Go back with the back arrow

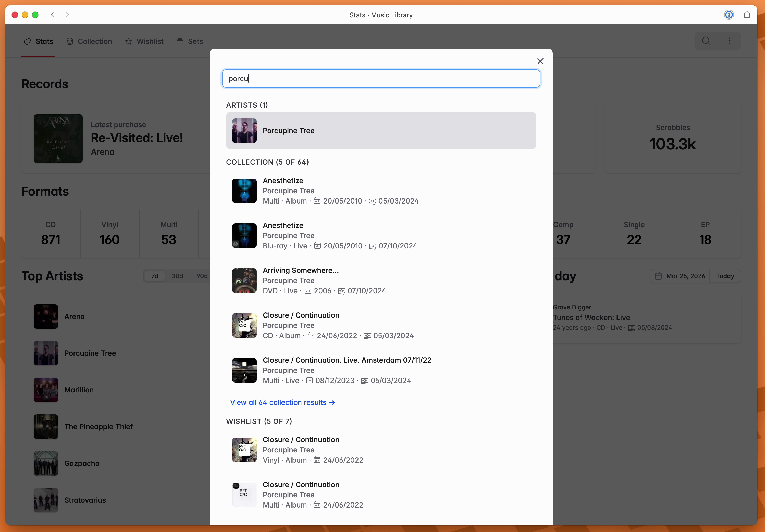click(52, 15)
